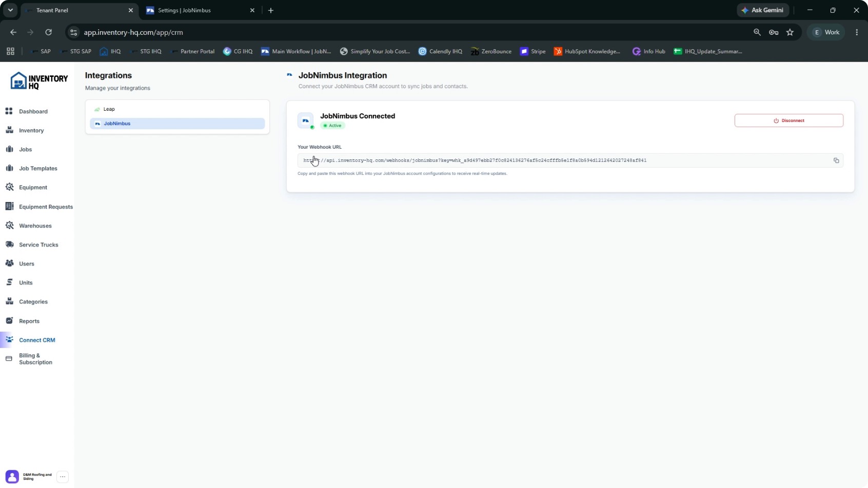Open Simplify Your Job Cost bookmark
The image size is (868, 488).
click(375, 51)
